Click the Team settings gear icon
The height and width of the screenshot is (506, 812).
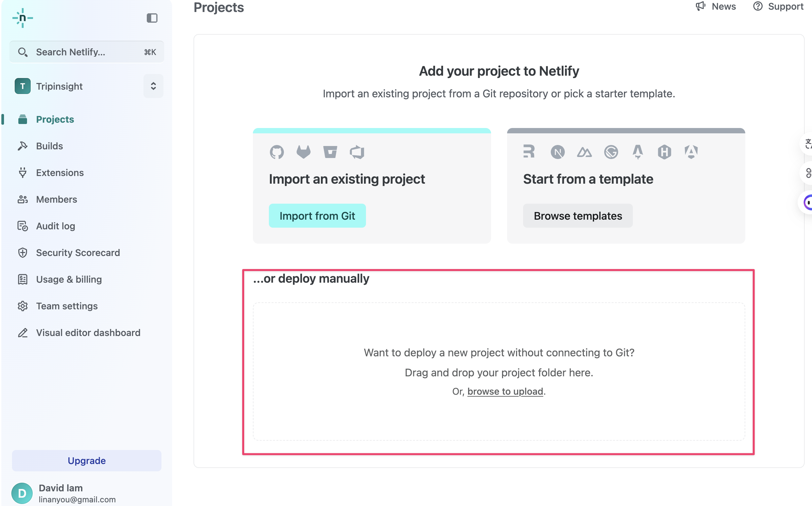click(22, 306)
